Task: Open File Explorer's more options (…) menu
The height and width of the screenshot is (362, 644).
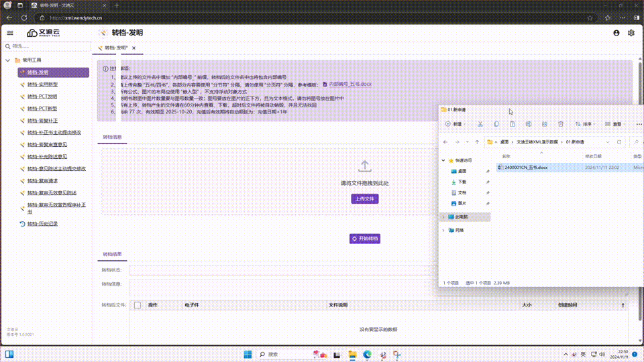Action: coord(639,124)
